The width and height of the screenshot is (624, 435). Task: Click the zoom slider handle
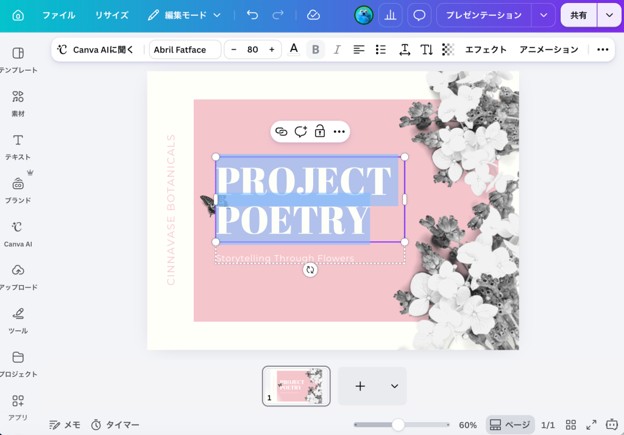pyautogui.click(x=398, y=425)
